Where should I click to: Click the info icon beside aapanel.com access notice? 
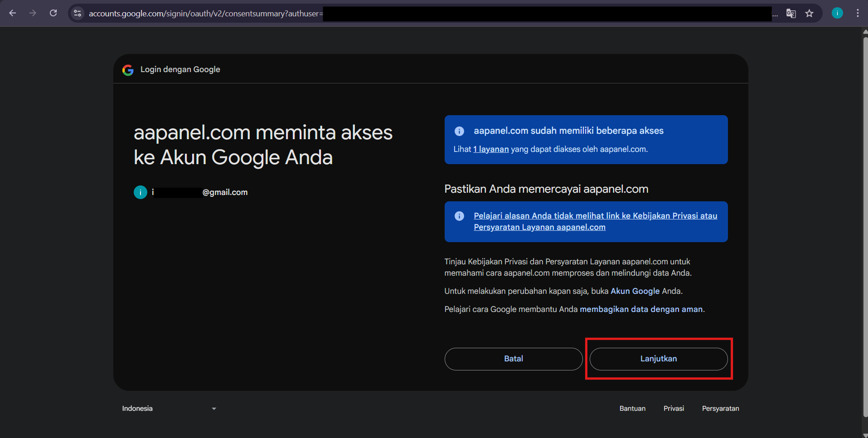pyautogui.click(x=459, y=131)
